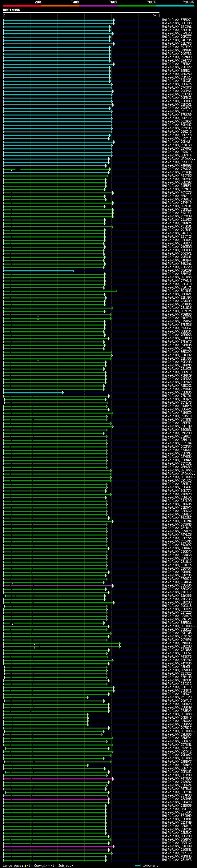Click hit UniRef100_Q1L7P3
The image size is (197, 868).
tap(177, 43)
